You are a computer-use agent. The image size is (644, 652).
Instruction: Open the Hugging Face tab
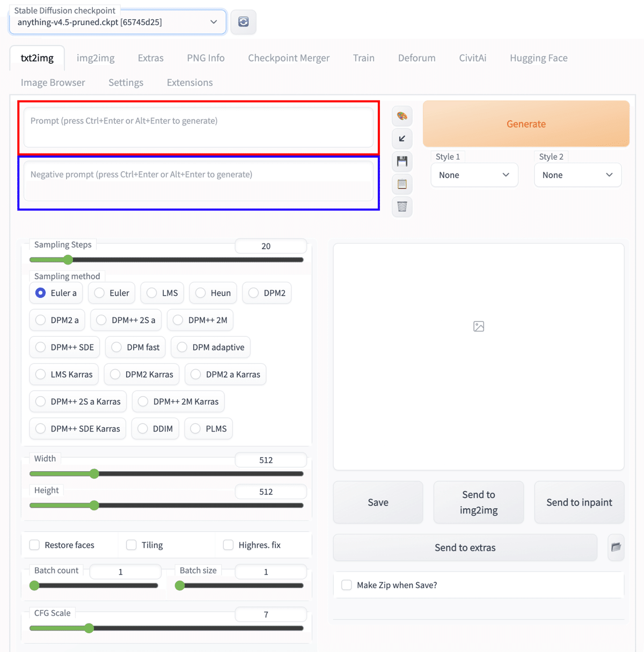click(539, 58)
